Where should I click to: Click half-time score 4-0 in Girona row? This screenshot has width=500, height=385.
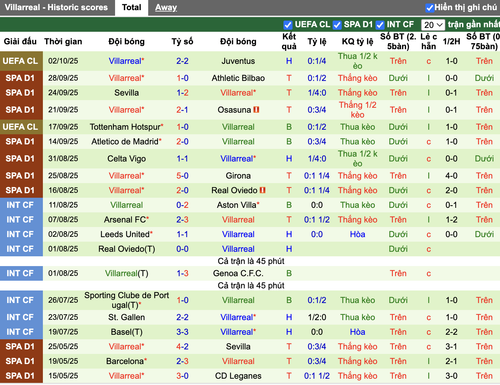(x=451, y=176)
